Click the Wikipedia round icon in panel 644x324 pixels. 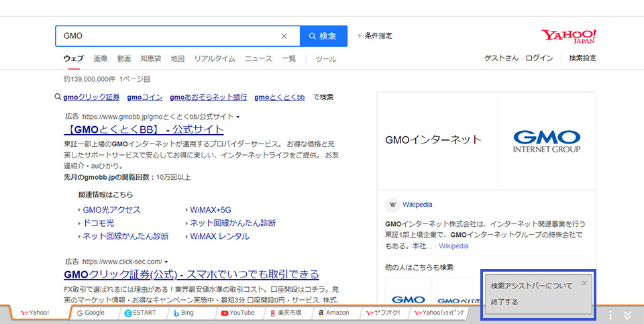pos(392,205)
